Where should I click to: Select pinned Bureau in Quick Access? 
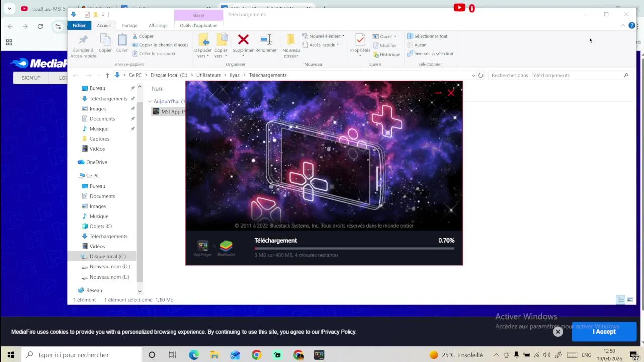tap(97, 88)
